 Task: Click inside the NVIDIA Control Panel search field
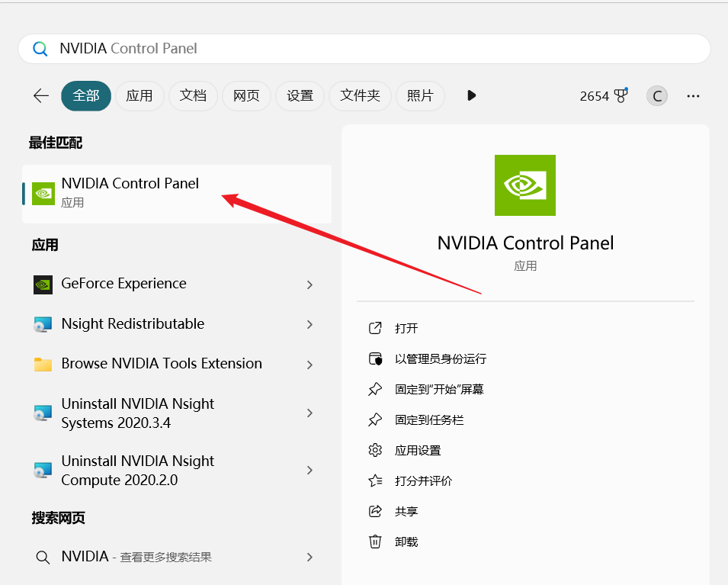pos(364,49)
